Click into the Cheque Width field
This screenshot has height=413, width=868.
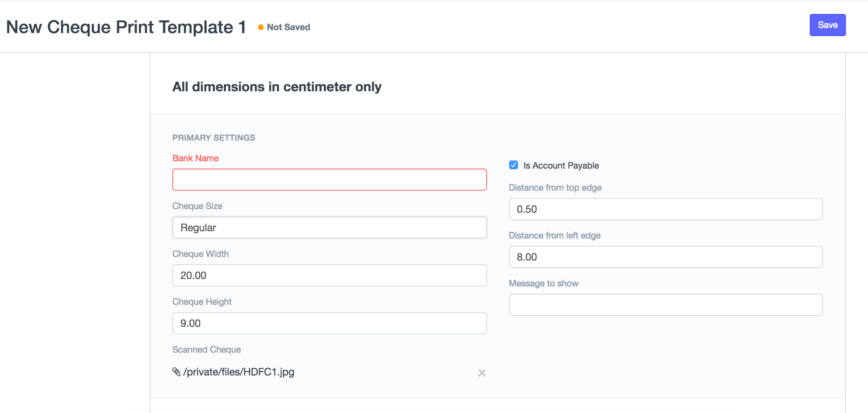tap(329, 275)
